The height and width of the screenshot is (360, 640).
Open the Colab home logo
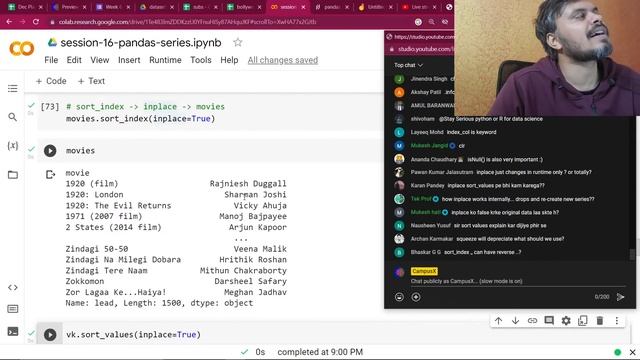pos(22,49)
